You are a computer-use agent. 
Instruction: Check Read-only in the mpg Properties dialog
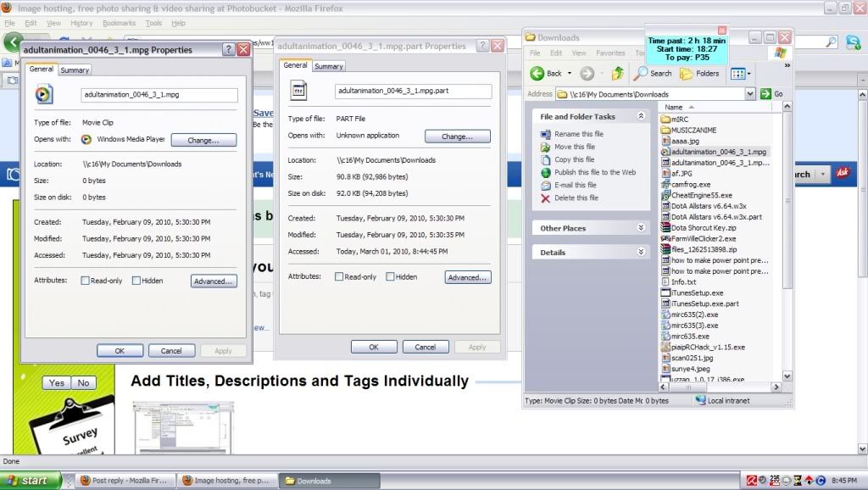pyautogui.click(x=86, y=281)
